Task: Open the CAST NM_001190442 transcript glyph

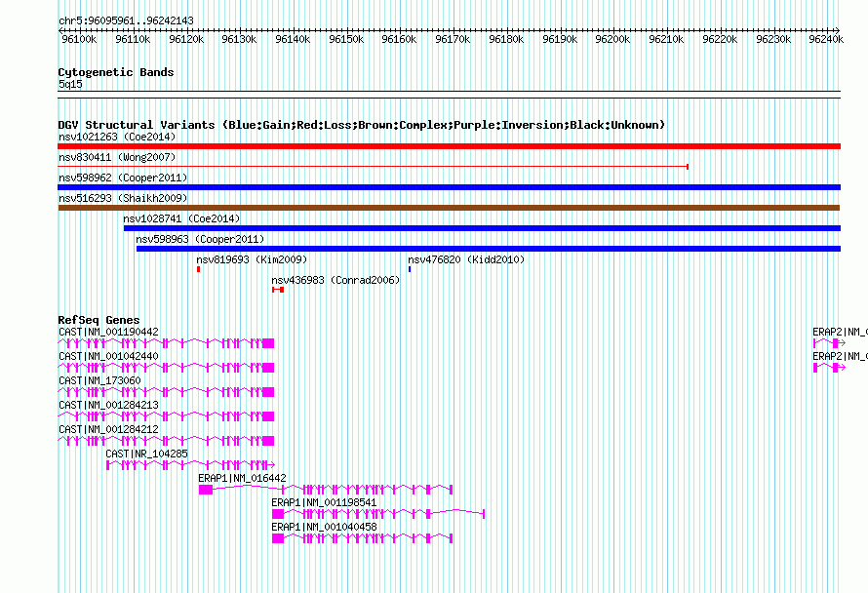Action: coord(166,343)
